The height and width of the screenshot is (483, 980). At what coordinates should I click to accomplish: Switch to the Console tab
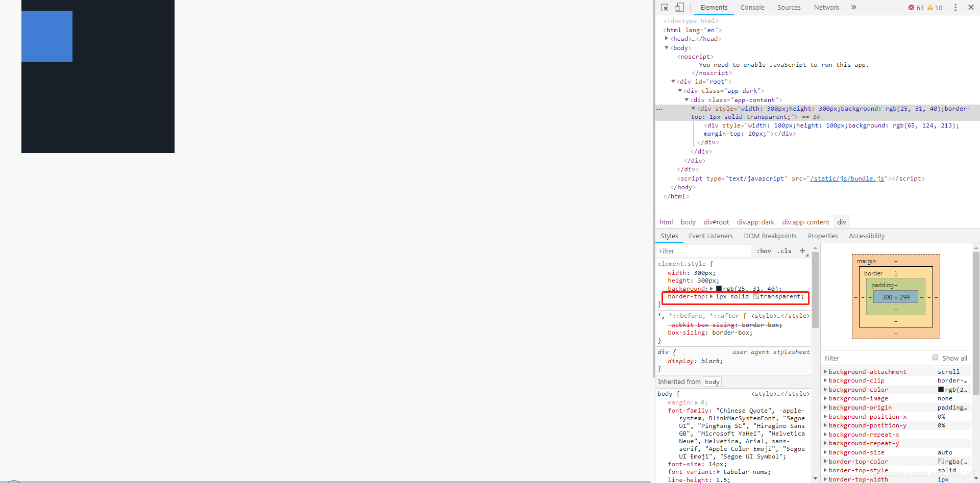[x=752, y=8]
